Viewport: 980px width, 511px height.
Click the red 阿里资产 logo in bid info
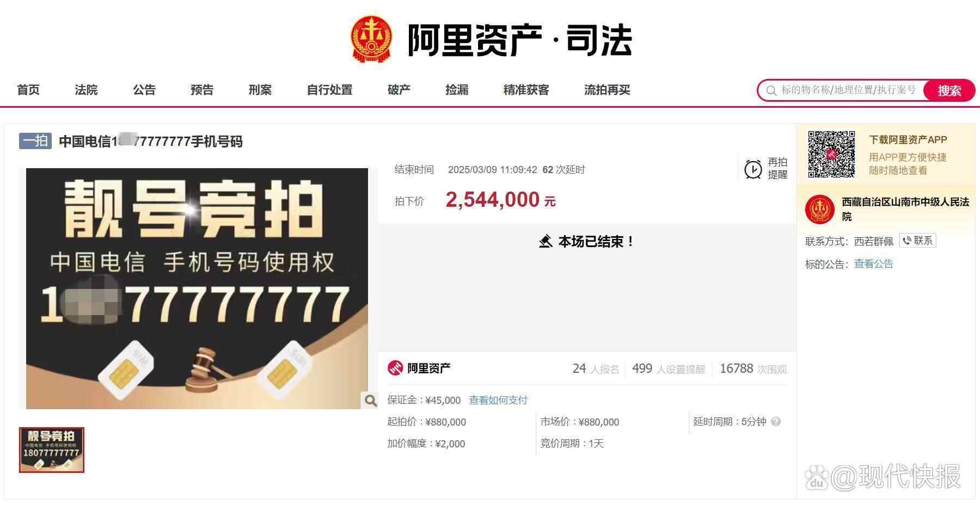coord(395,368)
